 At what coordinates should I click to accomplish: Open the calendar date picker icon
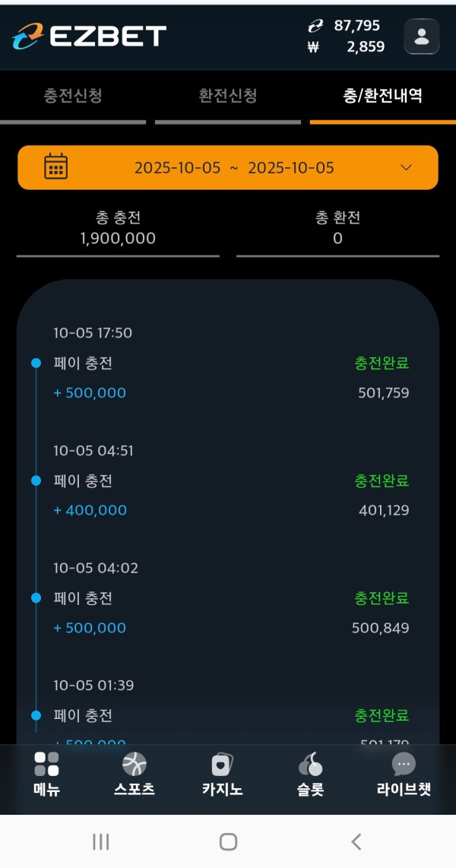pos(55,166)
